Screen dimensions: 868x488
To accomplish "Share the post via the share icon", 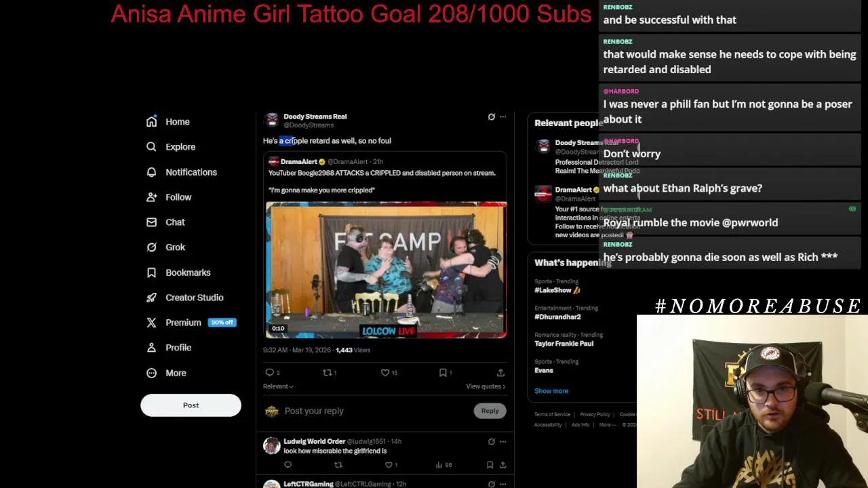I will (x=500, y=372).
